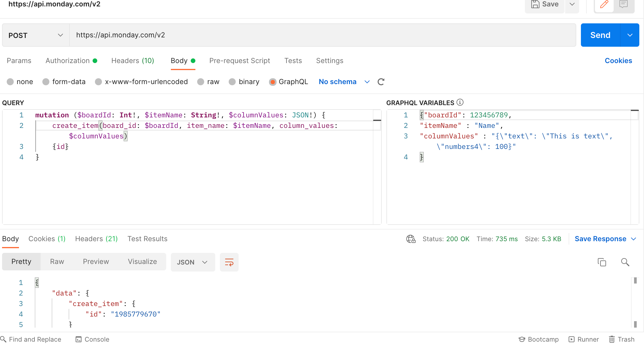Toggle line wrap icon
Screen dimensions: 644x346
[x=229, y=262]
